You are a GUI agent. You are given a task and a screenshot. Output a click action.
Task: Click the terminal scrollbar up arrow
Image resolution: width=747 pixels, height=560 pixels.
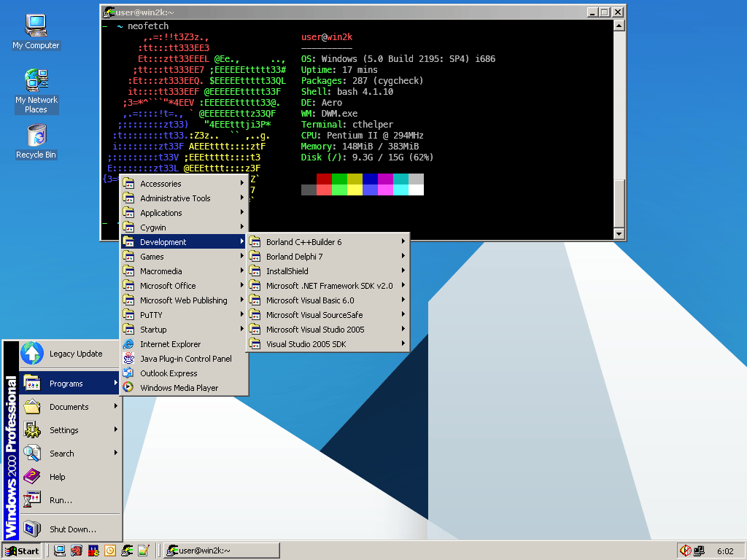(619, 26)
